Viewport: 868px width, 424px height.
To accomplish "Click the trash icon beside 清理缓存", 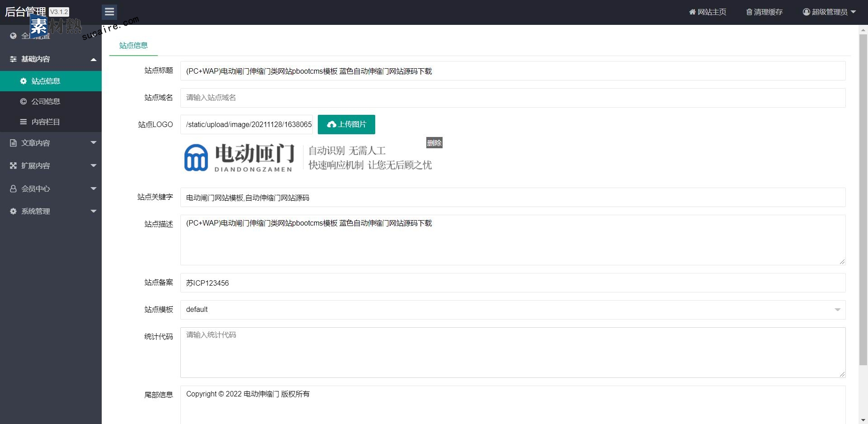I will pos(749,12).
